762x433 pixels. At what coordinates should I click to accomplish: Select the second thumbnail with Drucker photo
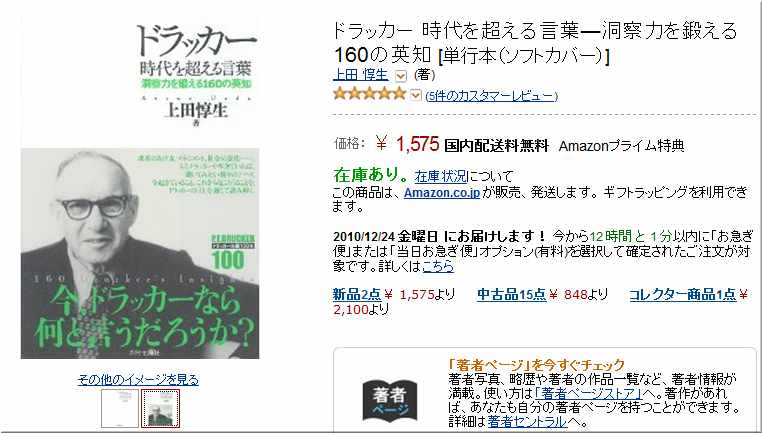[x=160, y=408]
